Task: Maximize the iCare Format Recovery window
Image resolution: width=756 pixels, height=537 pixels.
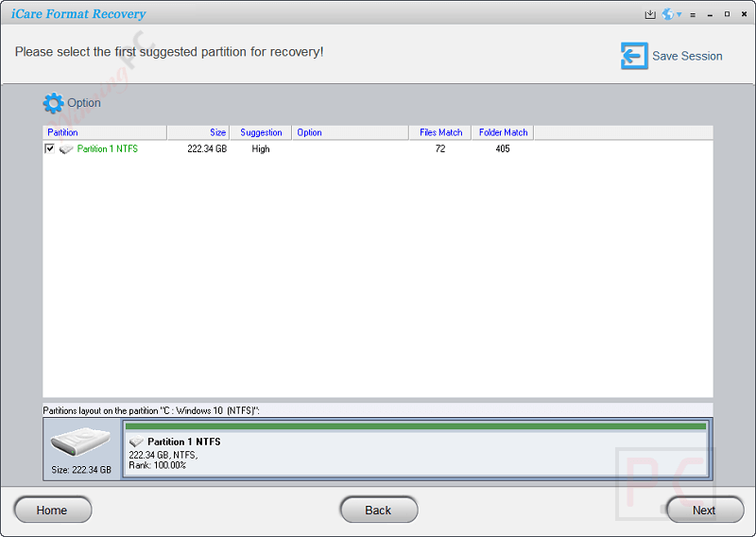Action: click(727, 14)
